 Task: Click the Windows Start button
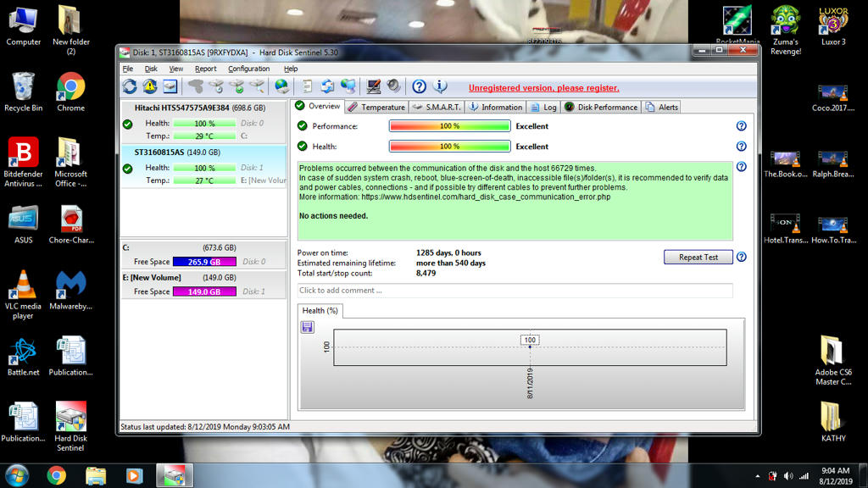click(17, 476)
